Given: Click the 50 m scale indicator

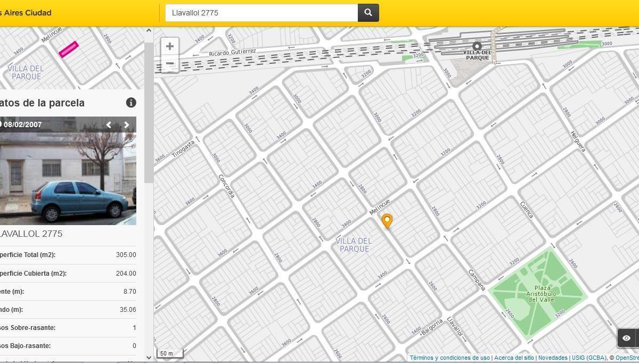Looking at the screenshot, I should tap(171, 353).
